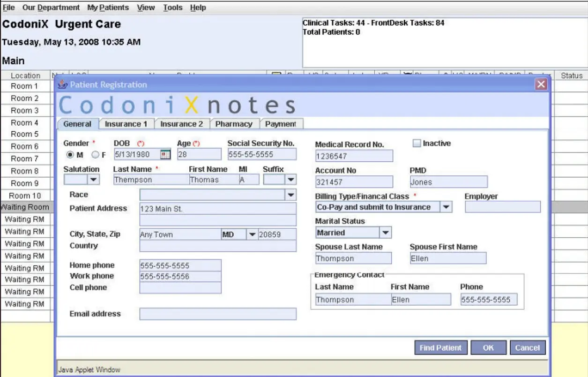Screen dimensions: 588x377
Task: Open the Pharmacy tab
Action: [234, 124]
